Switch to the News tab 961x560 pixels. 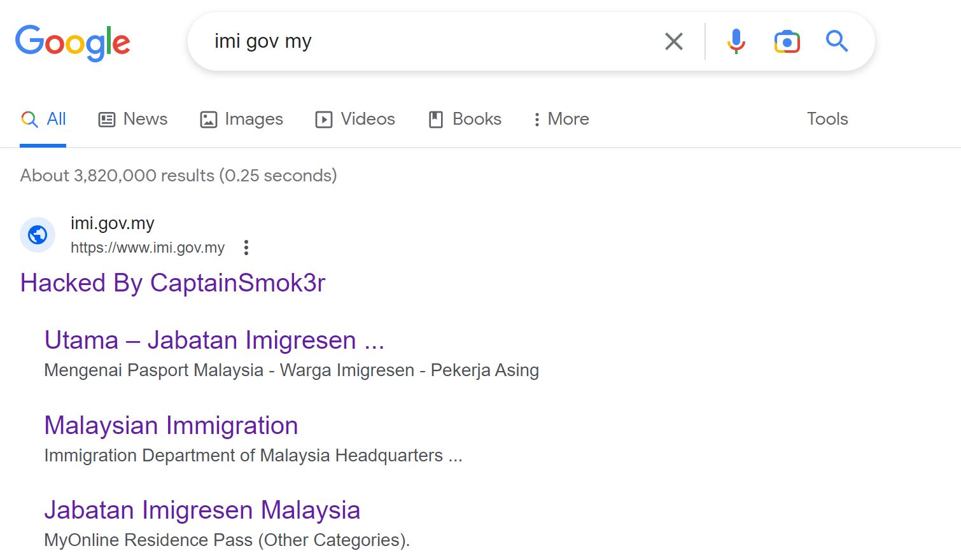133,119
